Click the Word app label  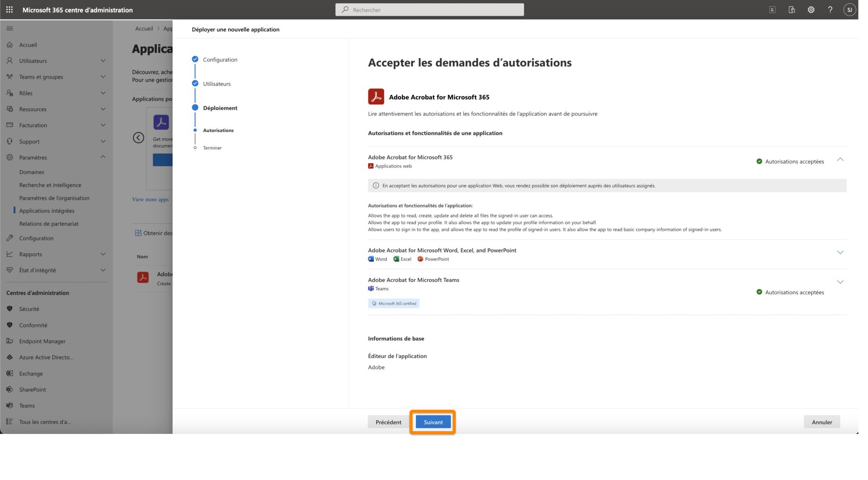(381, 259)
